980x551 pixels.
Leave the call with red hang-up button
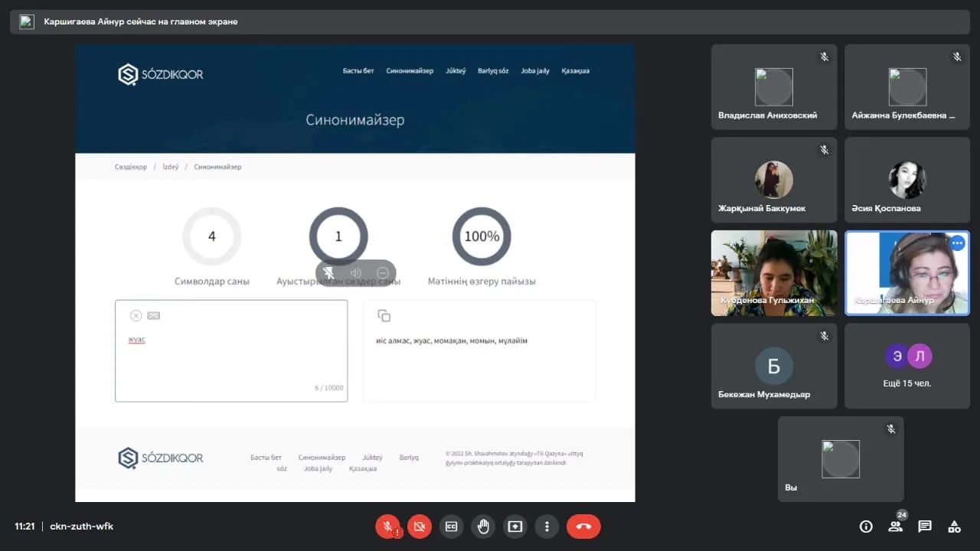point(583,527)
